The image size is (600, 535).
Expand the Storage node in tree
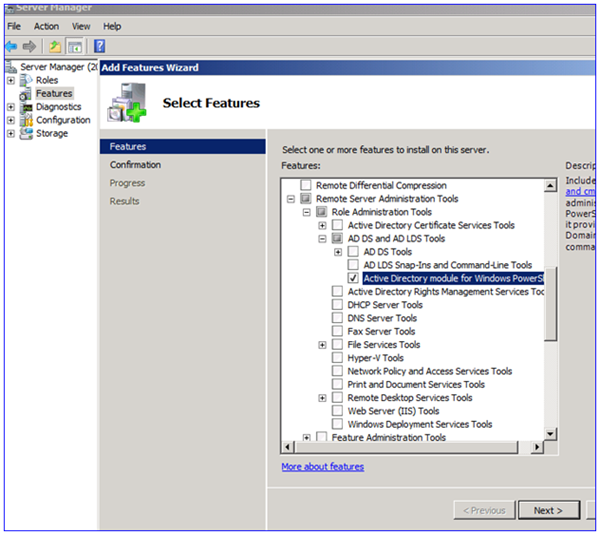11,134
